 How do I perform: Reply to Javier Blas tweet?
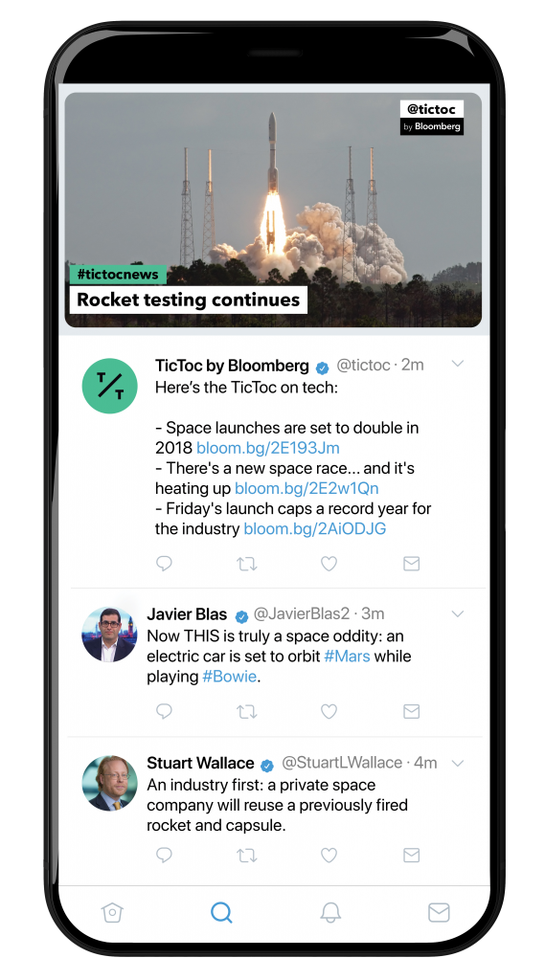[x=164, y=711]
